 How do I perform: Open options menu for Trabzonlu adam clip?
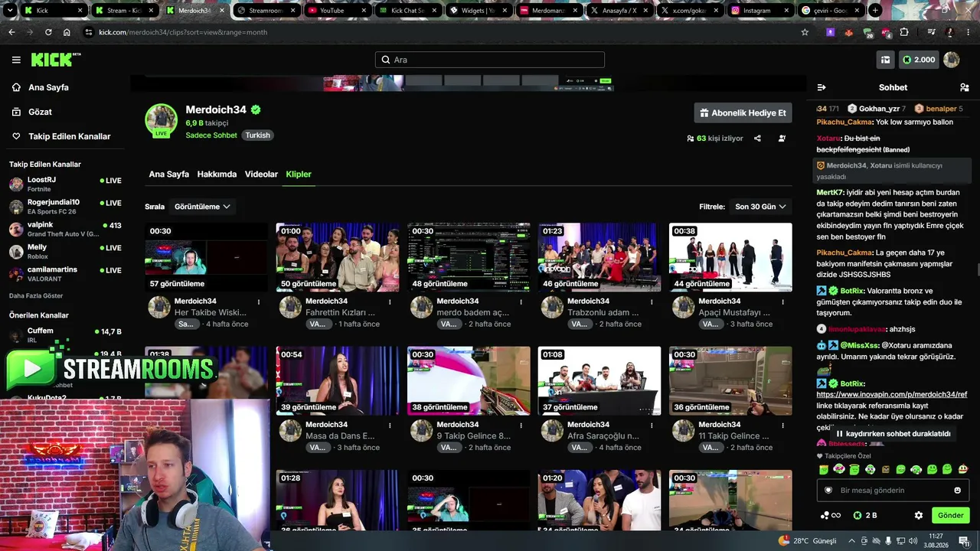652,302
